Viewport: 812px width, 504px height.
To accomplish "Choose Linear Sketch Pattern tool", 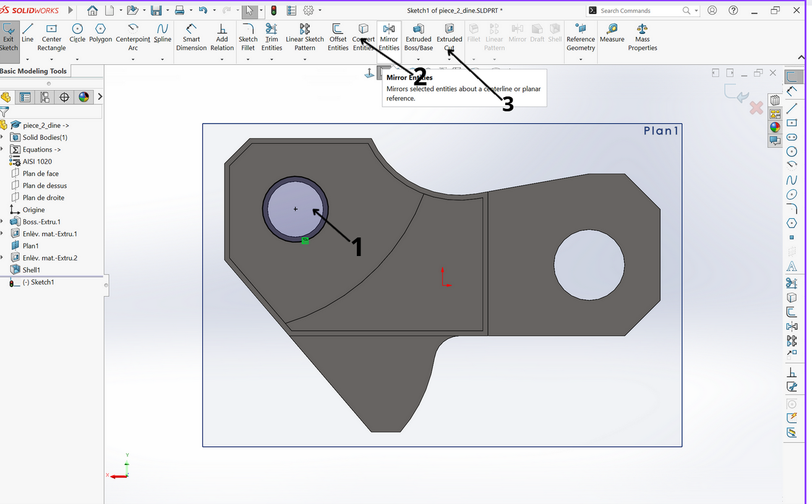I will point(305,37).
